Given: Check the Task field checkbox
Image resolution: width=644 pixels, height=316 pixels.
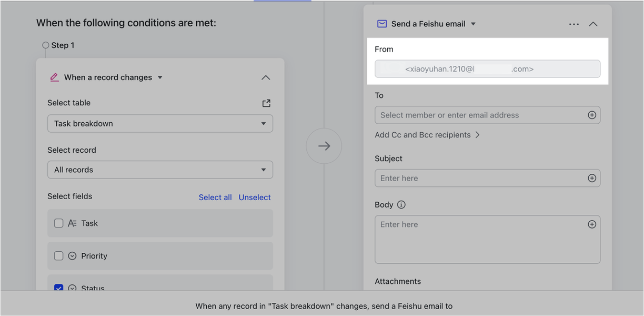Looking at the screenshot, I should pyautogui.click(x=58, y=223).
